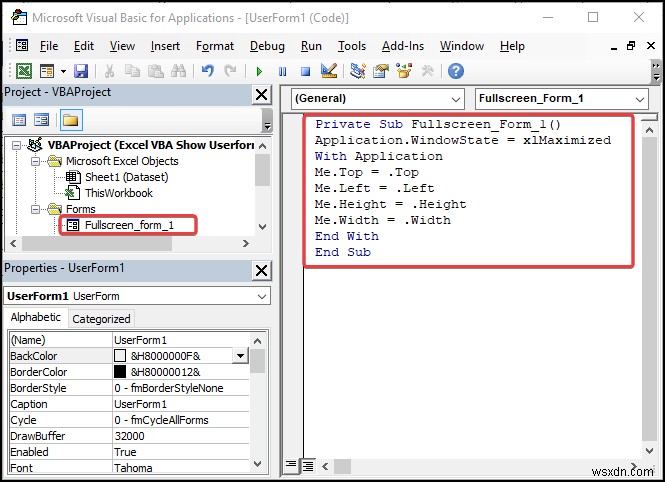Close the Project - VBAProject panel

pos(262,95)
